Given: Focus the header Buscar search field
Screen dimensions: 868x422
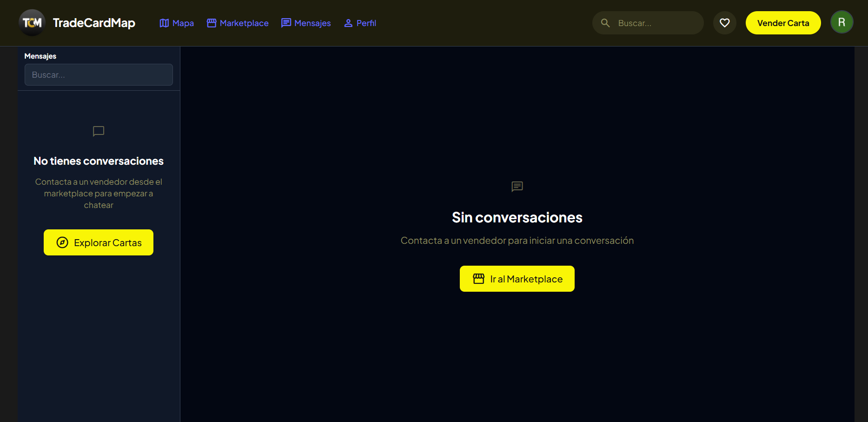Looking at the screenshot, I should (x=648, y=23).
